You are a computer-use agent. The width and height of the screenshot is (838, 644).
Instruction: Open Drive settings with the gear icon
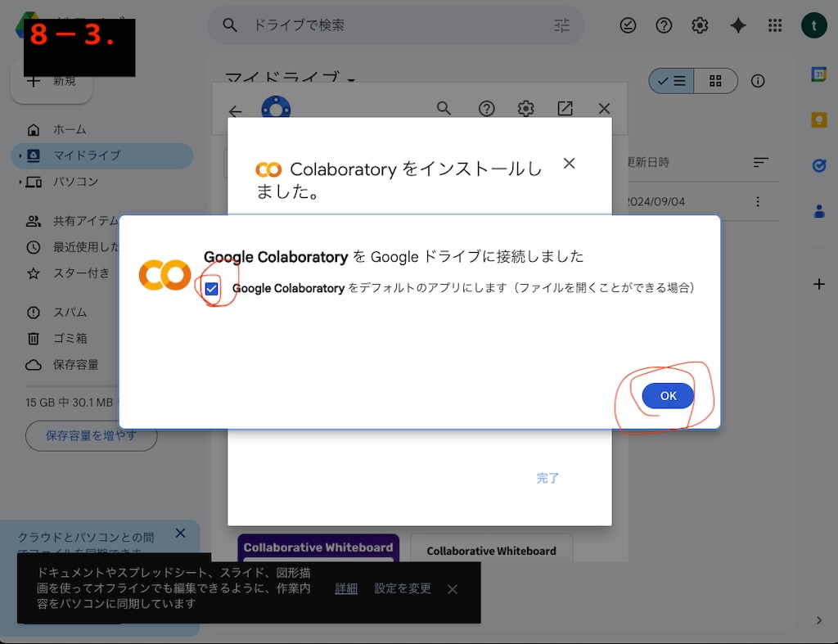coord(700,25)
